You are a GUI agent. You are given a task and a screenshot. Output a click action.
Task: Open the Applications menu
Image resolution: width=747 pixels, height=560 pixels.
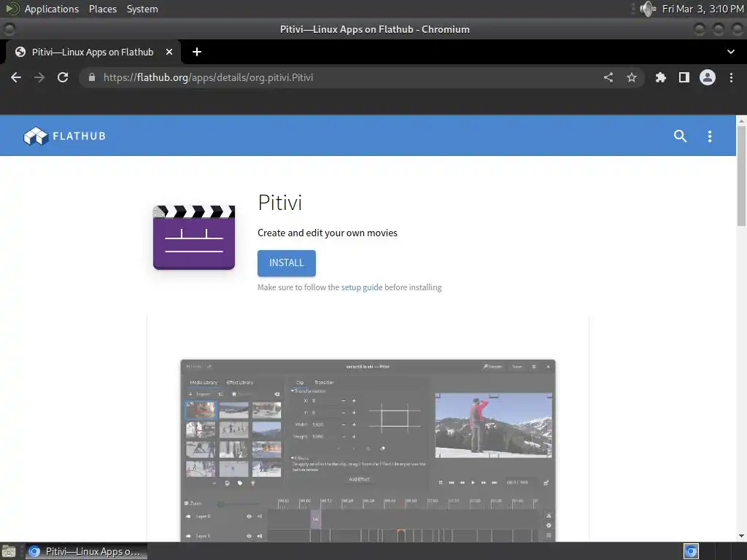tap(52, 9)
